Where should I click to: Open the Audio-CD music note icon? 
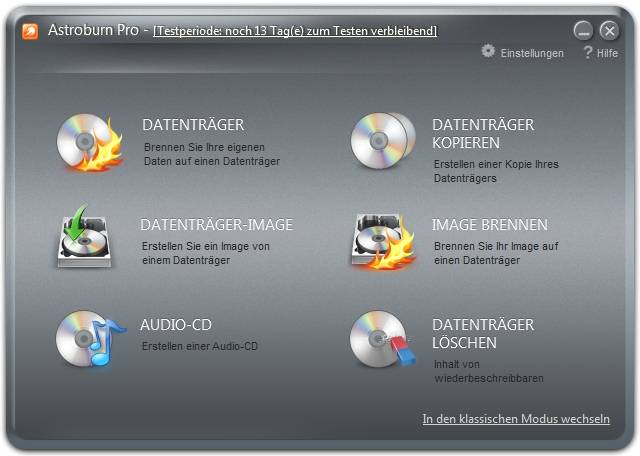coord(88,338)
